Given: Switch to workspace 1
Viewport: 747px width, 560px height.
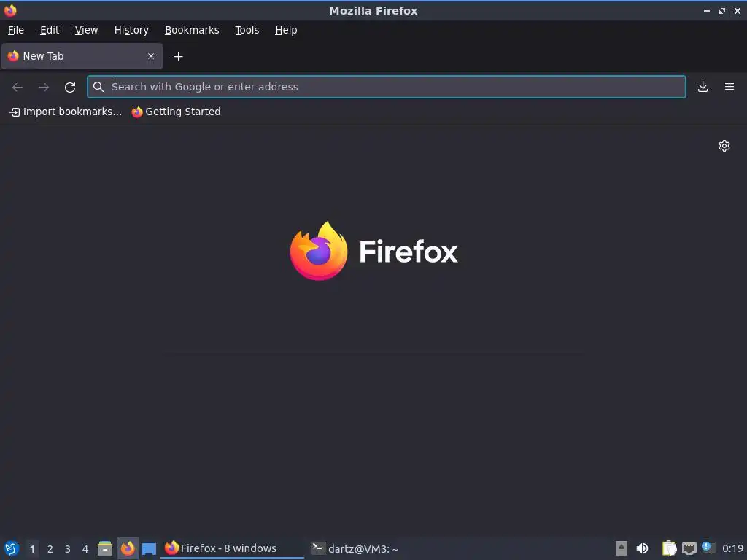Looking at the screenshot, I should (32, 549).
